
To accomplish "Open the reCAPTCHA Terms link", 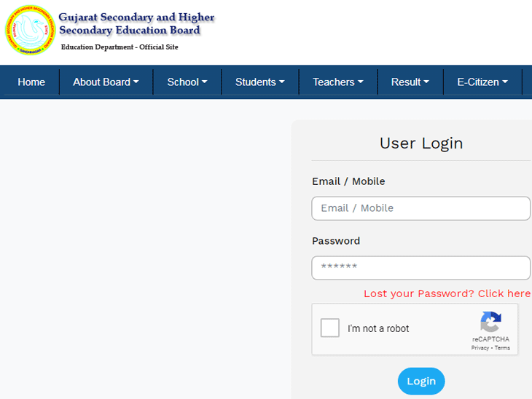I will pyautogui.click(x=502, y=348).
